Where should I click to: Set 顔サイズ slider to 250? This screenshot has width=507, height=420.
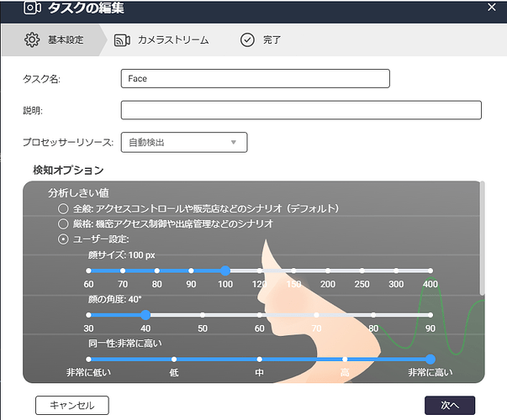pos(362,270)
